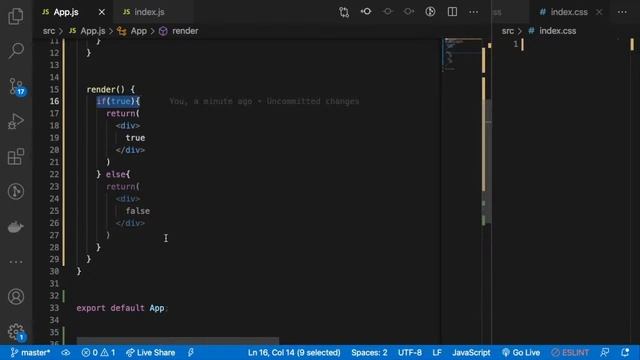This screenshot has width=640, height=360.
Task: Click the '} else{' text on line 22
Action: click(113, 174)
